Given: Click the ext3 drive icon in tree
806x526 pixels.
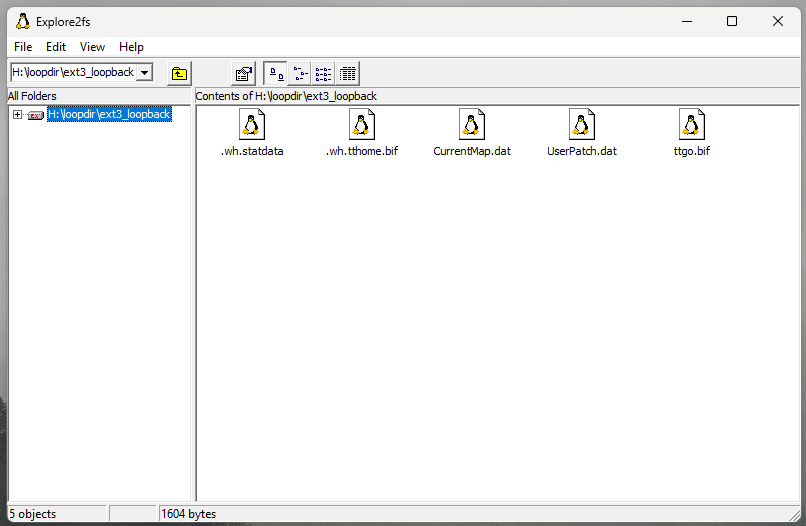Looking at the screenshot, I should (35, 115).
